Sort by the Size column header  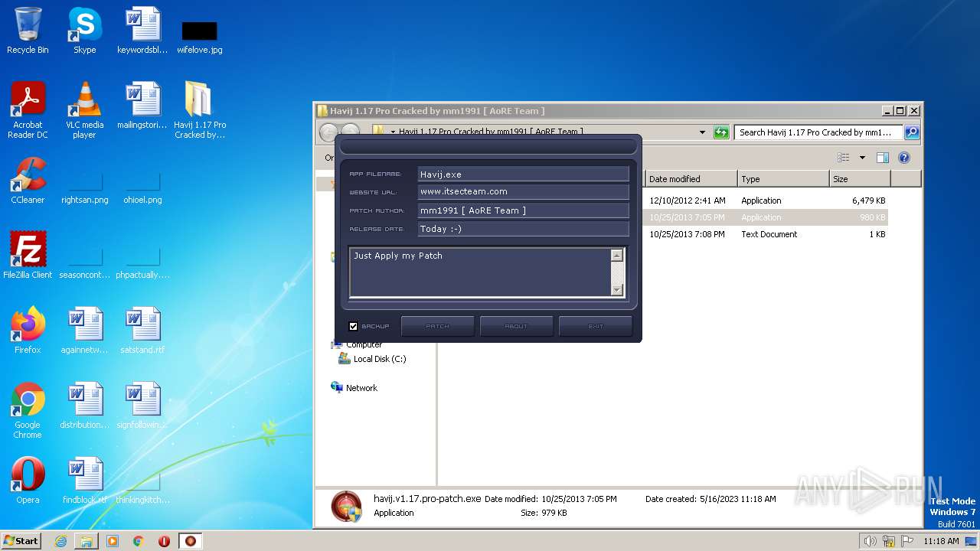[860, 179]
